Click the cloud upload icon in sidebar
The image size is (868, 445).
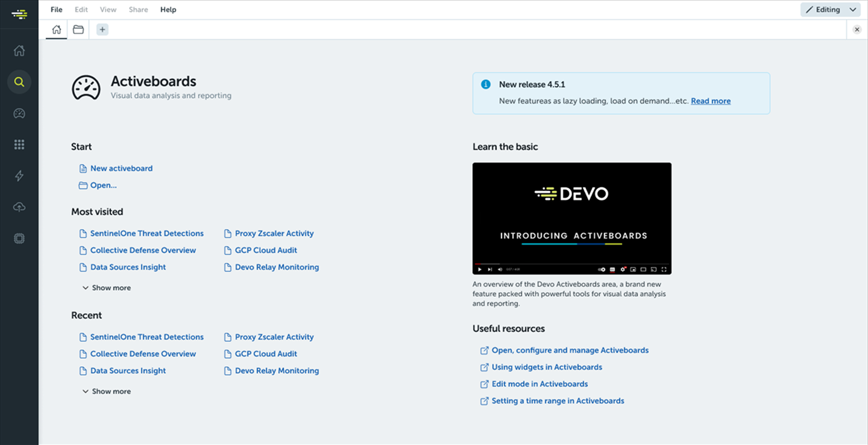pyautogui.click(x=19, y=207)
